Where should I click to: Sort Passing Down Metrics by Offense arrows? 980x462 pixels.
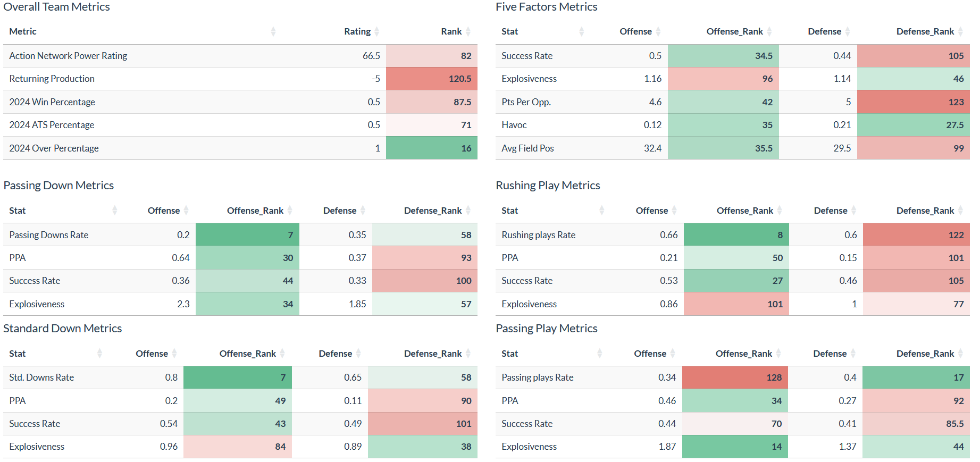point(186,211)
